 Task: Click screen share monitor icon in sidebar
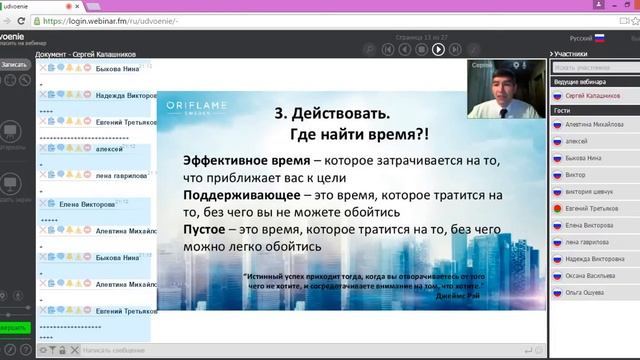10,184
